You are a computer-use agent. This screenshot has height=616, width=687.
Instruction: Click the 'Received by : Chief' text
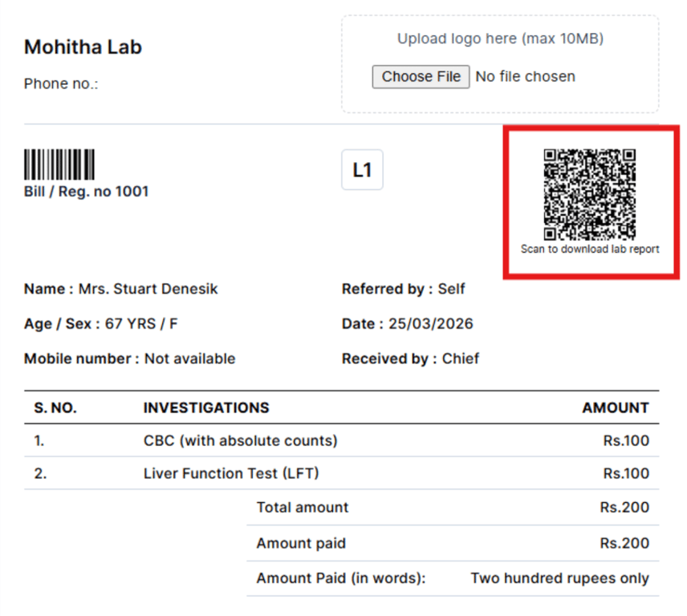[x=411, y=359]
